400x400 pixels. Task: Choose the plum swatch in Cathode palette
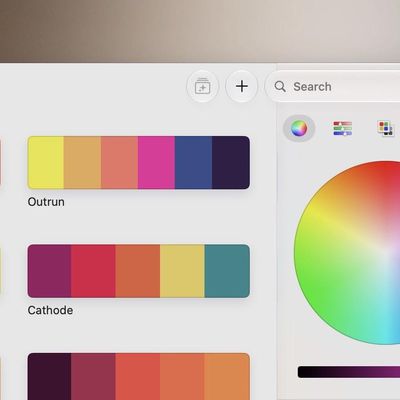click(49, 271)
